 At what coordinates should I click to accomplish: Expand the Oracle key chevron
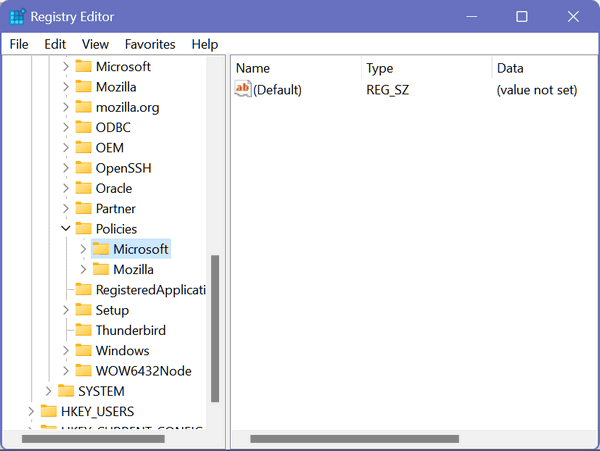pyautogui.click(x=66, y=188)
